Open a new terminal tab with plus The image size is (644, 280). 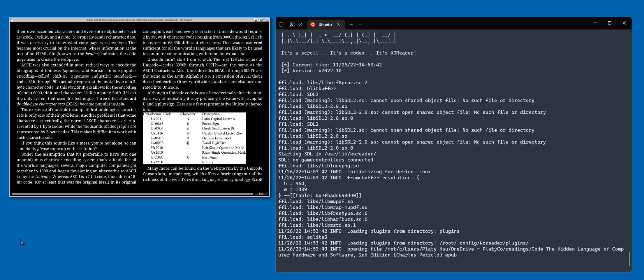[x=351, y=24]
